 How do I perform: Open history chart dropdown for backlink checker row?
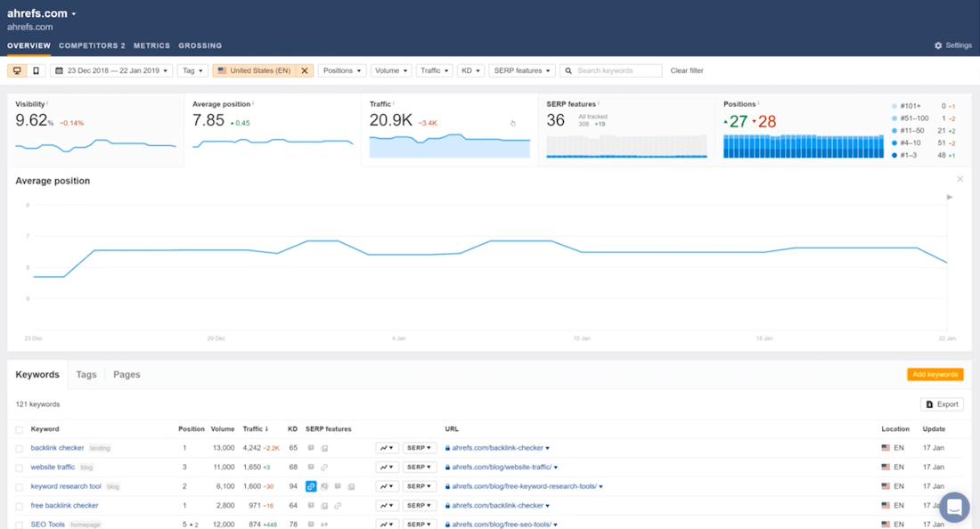click(x=387, y=448)
